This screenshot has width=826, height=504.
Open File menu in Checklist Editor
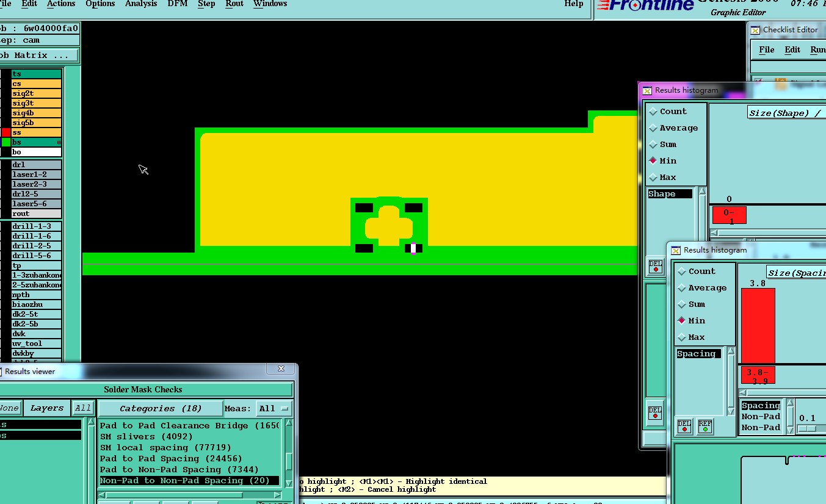point(766,50)
